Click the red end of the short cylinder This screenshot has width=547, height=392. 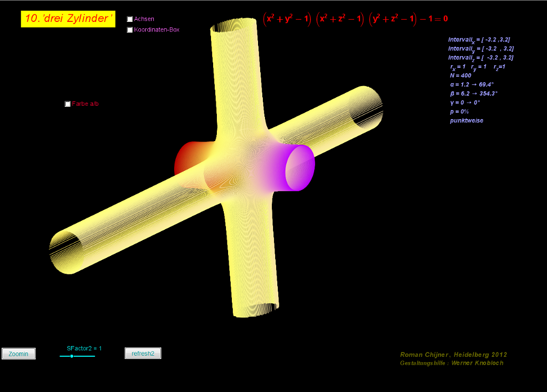point(184,158)
